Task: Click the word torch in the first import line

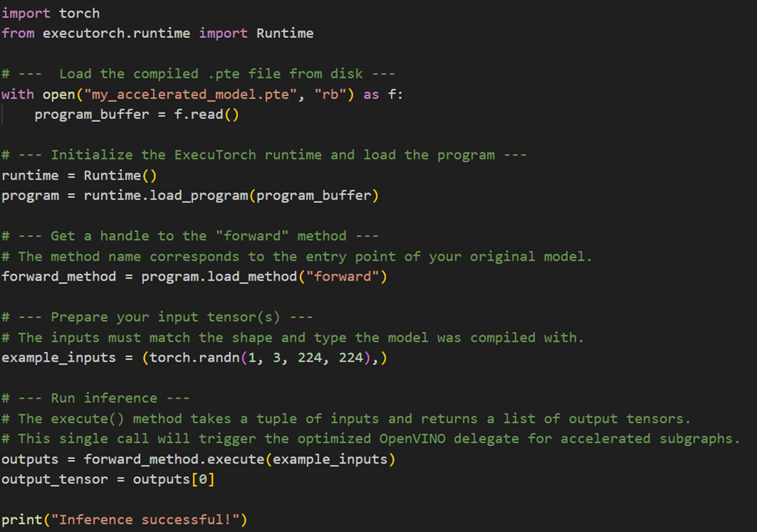Action: (79, 13)
